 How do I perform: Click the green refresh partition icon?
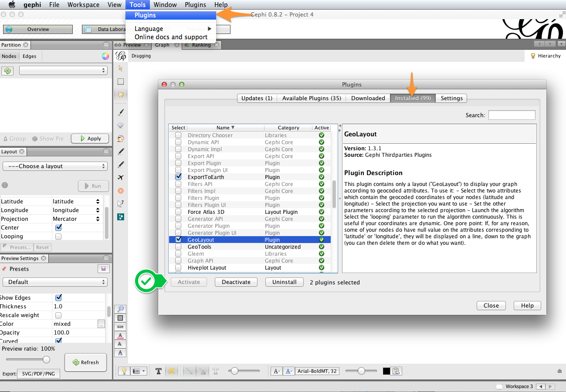pyautogui.click(x=8, y=71)
